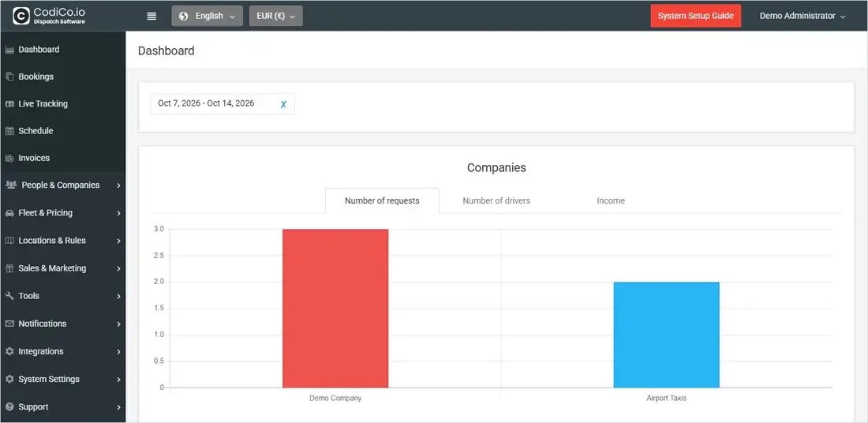Click the Support question mark icon
Image resolution: width=868 pixels, height=423 pixels.
click(9, 407)
